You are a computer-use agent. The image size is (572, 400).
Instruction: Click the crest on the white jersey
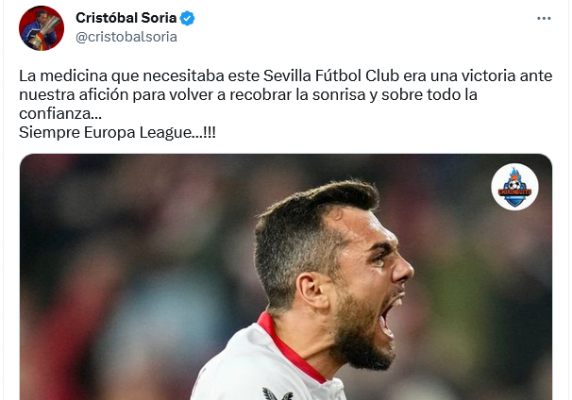click(278, 394)
